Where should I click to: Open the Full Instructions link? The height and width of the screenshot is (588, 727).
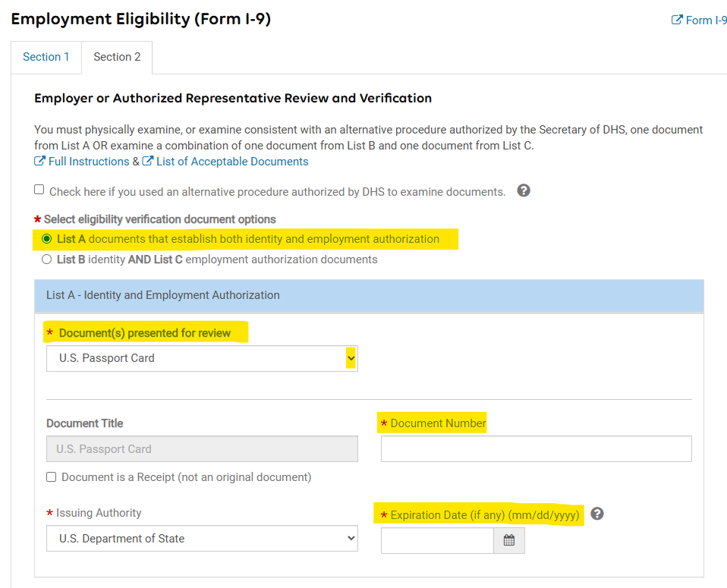point(89,162)
